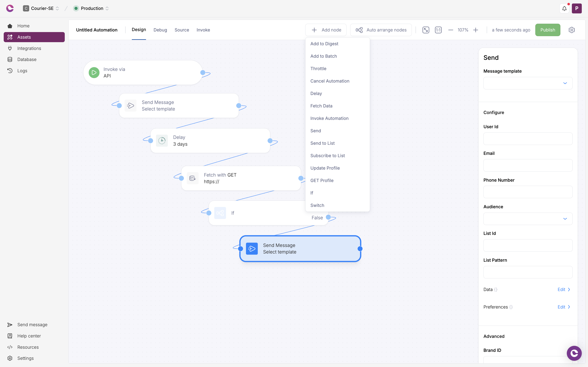Open the Send Message node paper plane icon
The width and height of the screenshot is (588, 367).
pyautogui.click(x=130, y=105)
